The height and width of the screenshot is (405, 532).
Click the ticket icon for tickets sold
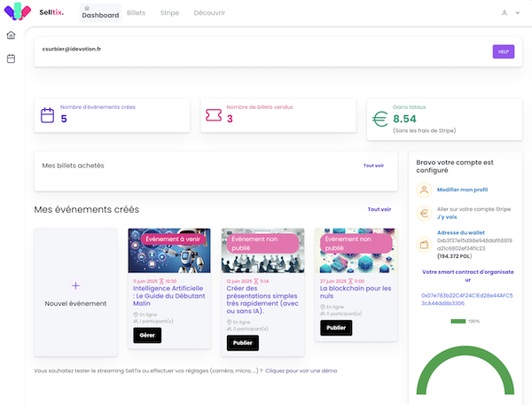point(213,114)
